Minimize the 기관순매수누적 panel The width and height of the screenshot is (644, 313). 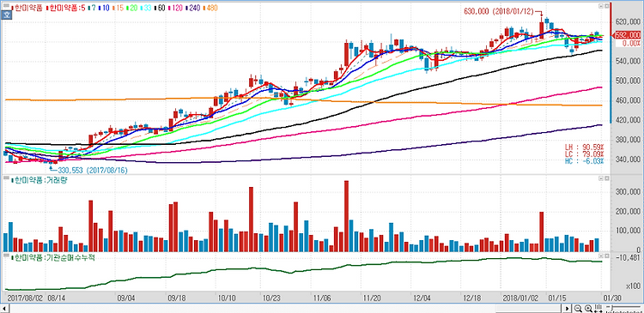point(600,257)
